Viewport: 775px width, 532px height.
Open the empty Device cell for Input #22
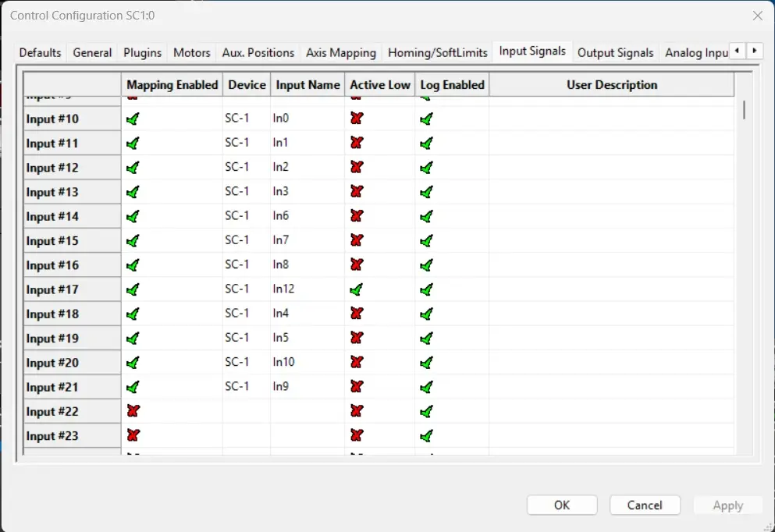pyautogui.click(x=246, y=411)
